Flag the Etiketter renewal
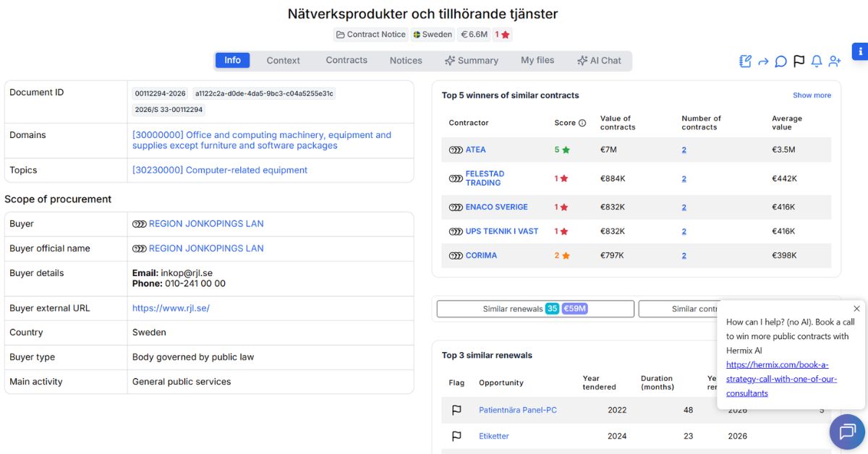 [456, 436]
